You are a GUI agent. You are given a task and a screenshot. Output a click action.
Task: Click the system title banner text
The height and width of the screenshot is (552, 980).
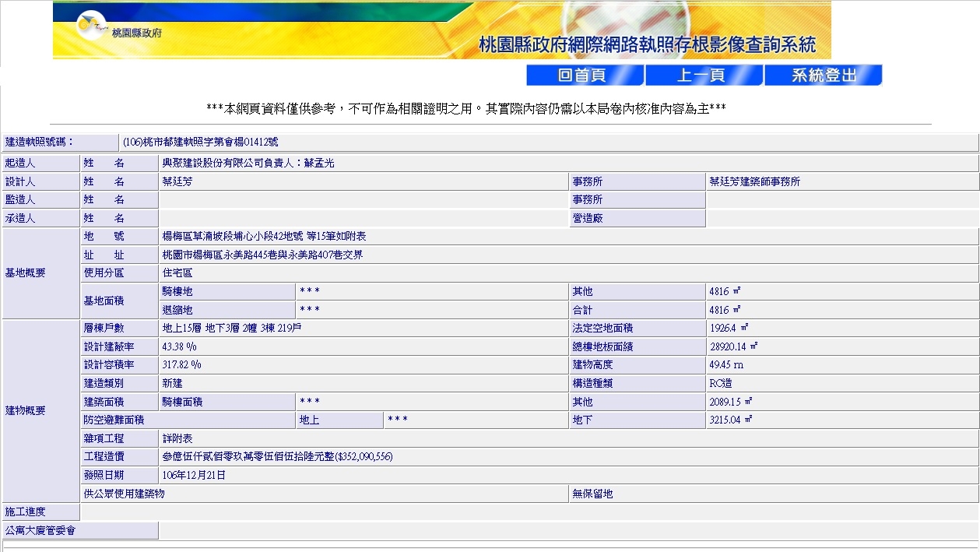coord(648,45)
